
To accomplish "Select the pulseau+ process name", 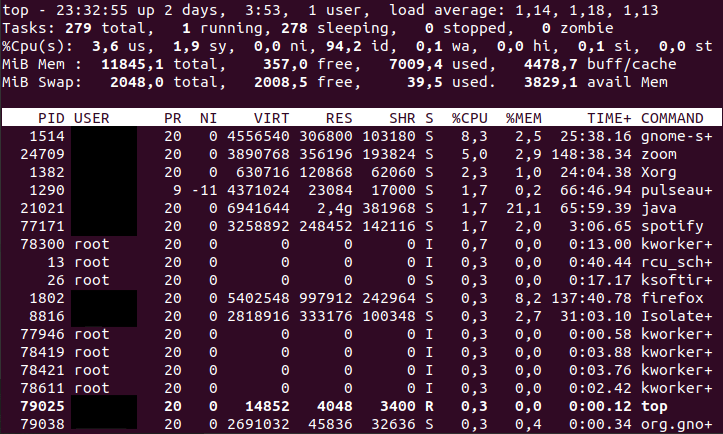I will click(677, 190).
